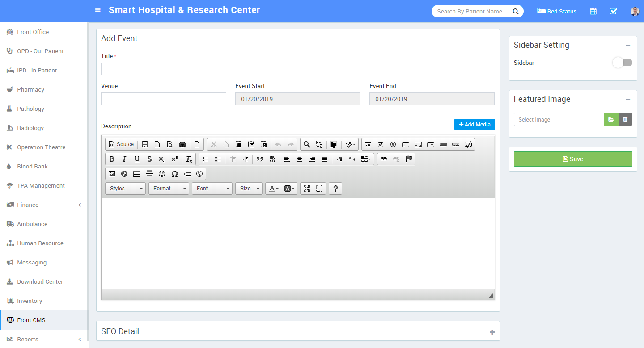Viewport: 644px width, 348px height.
Task: Toggle the Sidebar switch on
Action: [623, 63]
